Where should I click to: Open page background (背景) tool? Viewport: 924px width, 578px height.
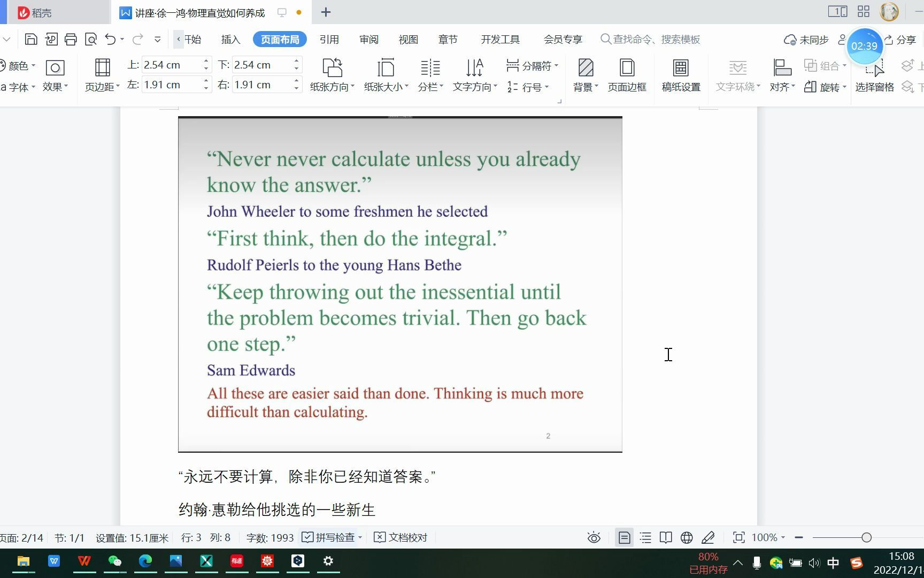(586, 75)
